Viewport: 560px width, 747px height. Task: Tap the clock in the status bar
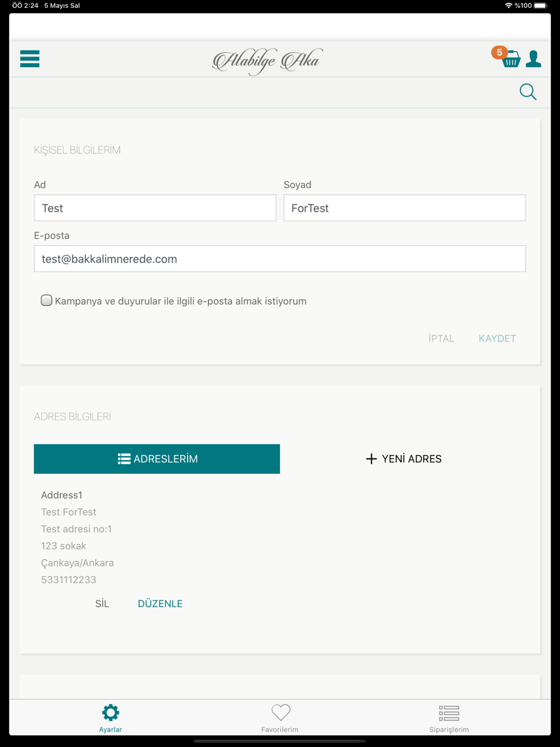point(25,6)
